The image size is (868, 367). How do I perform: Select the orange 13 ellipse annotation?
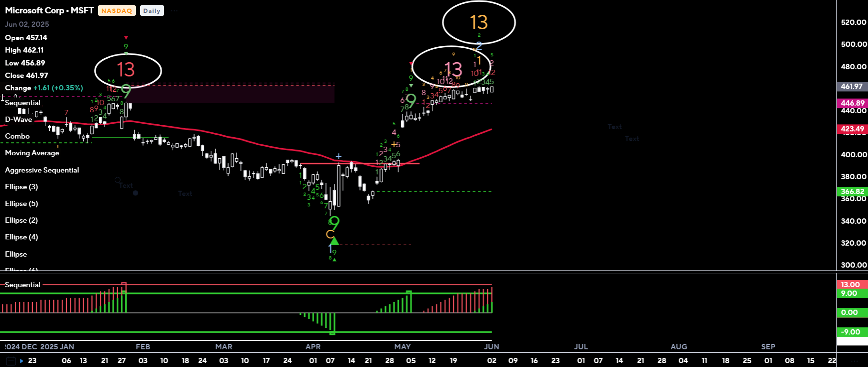click(x=479, y=22)
